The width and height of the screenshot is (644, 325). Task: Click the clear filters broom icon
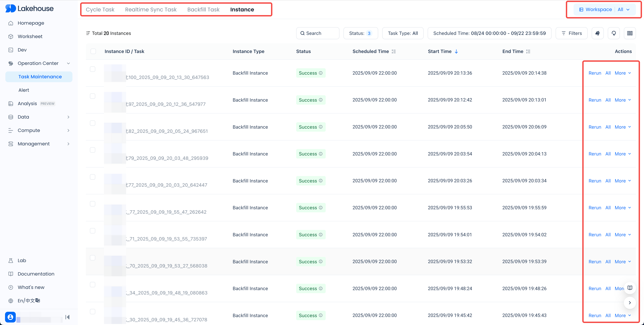pyautogui.click(x=598, y=33)
